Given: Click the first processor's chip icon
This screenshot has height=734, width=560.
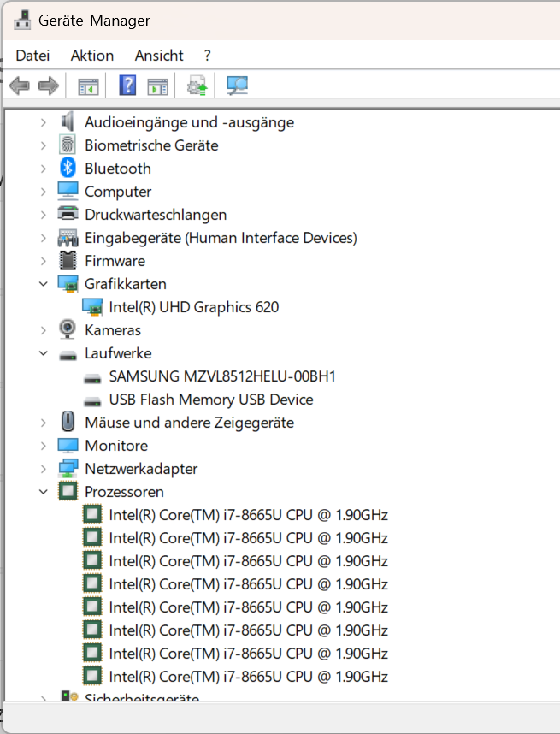Looking at the screenshot, I should (92, 514).
